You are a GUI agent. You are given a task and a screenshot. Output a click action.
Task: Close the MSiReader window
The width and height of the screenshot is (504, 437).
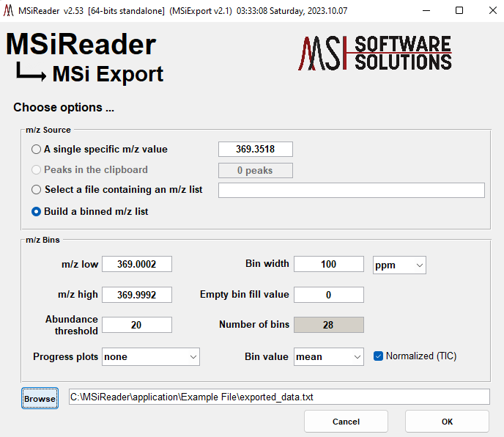point(492,10)
